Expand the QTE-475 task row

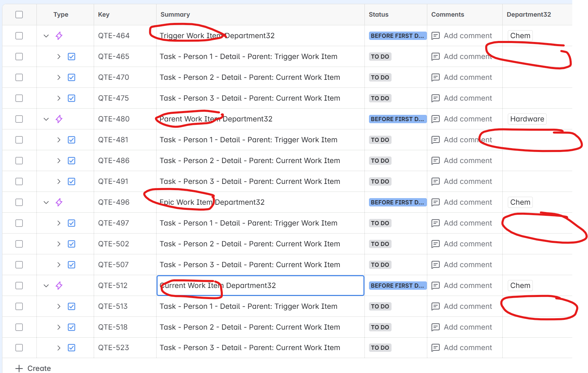point(59,98)
